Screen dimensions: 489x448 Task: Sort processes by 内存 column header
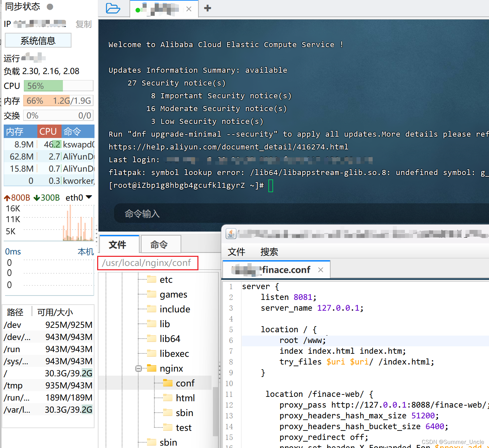20,131
